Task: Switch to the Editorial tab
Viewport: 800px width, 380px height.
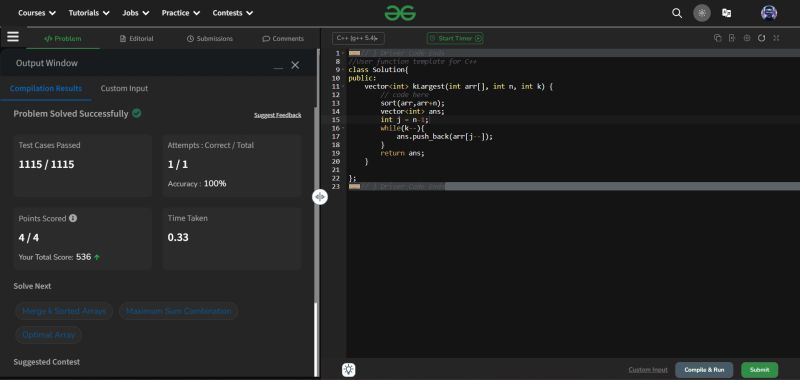Action: pyautogui.click(x=136, y=39)
